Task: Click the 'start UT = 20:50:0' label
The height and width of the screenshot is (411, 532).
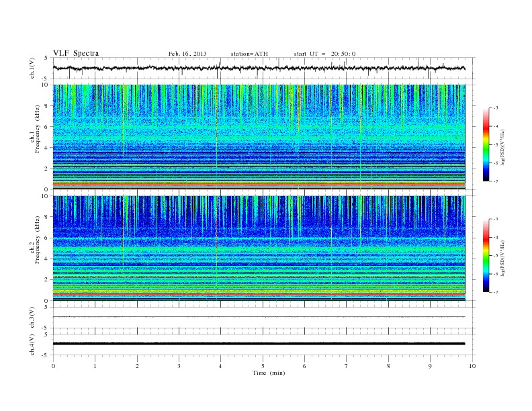Action: pos(324,54)
